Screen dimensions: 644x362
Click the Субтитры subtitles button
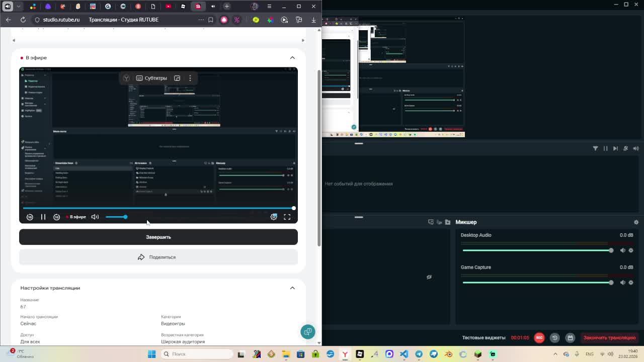(151, 78)
